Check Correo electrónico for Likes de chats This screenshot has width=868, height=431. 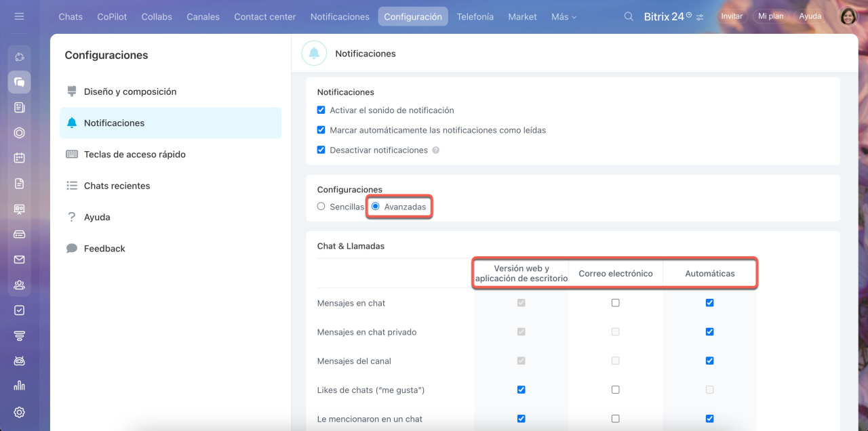pos(616,390)
